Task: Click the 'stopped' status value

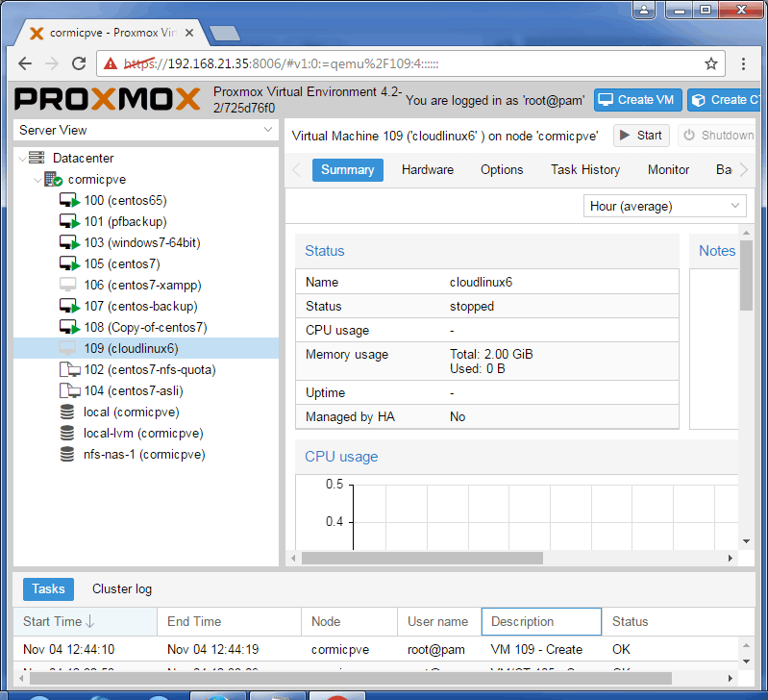Action: [472, 306]
